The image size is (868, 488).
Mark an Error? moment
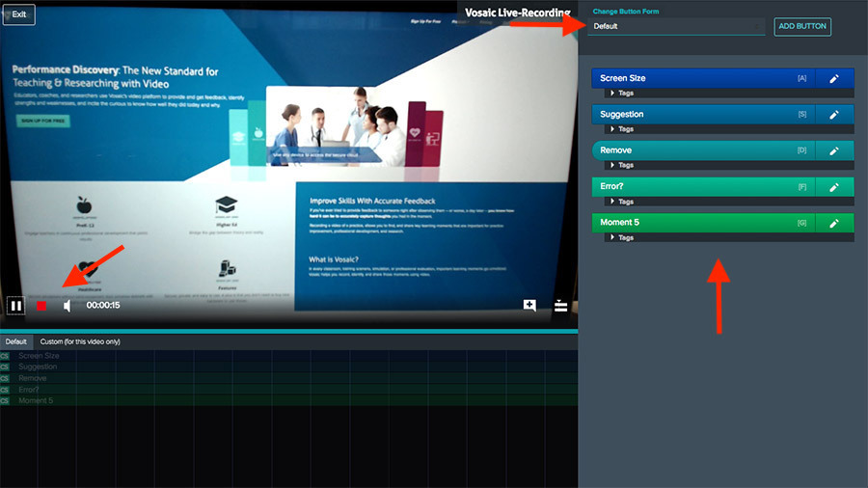tap(703, 187)
